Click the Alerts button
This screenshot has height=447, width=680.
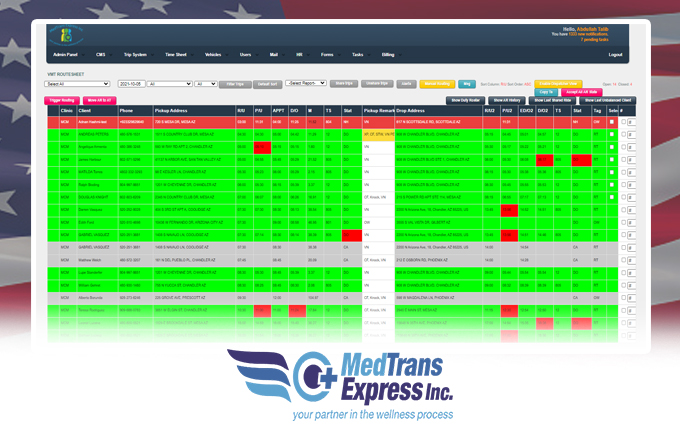(406, 84)
